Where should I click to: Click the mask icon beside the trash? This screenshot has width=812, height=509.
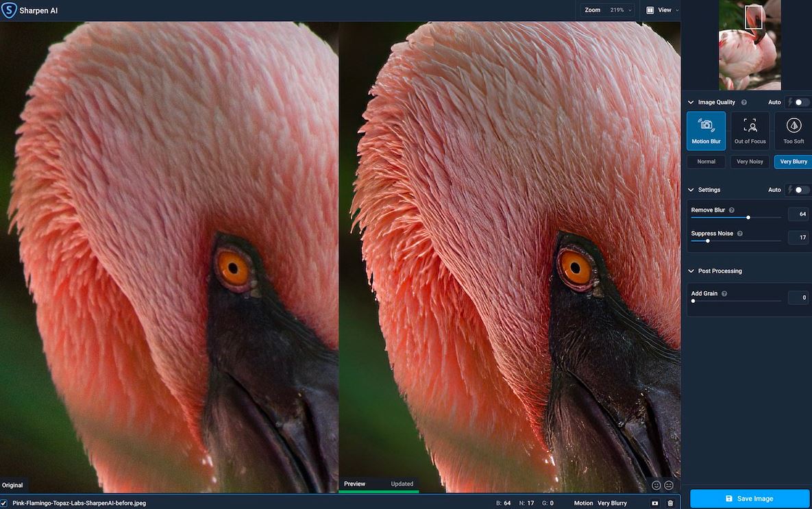pyautogui.click(x=655, y=503)
